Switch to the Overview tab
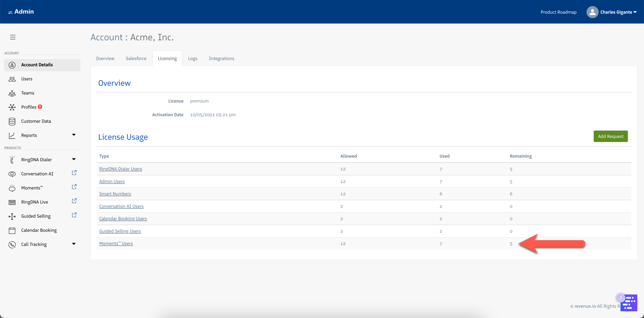The image size is (644, 318). pyautogui.click(x=105, y=58)
